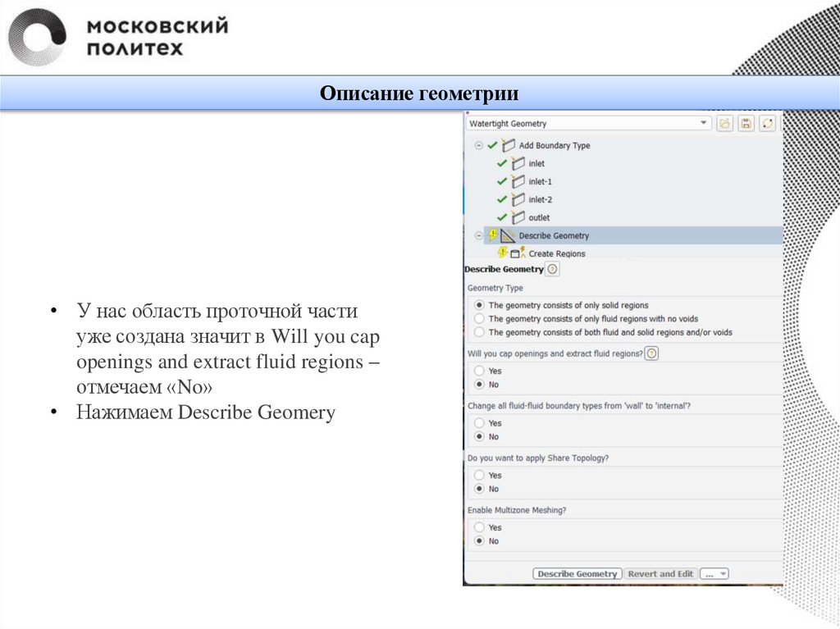Choose Yes for apply Share Topology
The image size is (840, 629).
(479, 475)
